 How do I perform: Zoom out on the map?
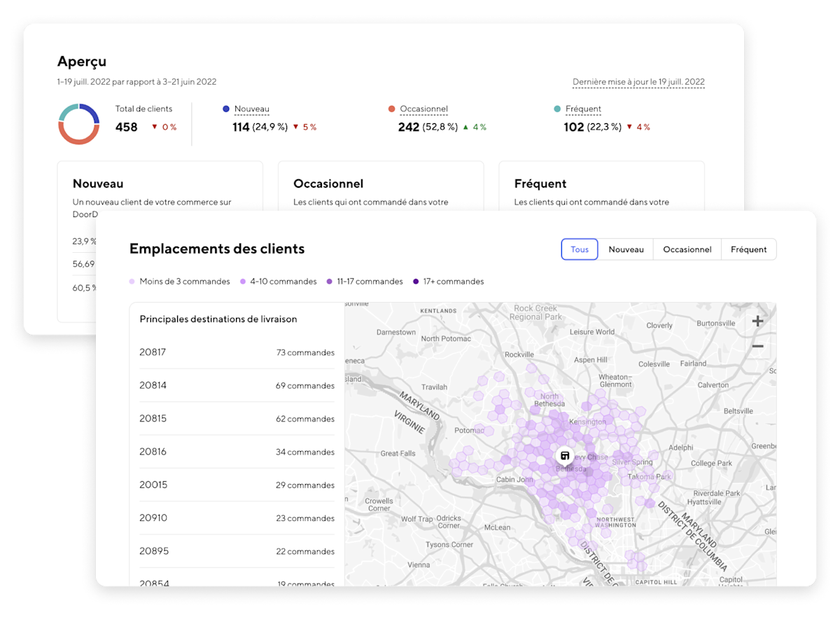[757, 345]
